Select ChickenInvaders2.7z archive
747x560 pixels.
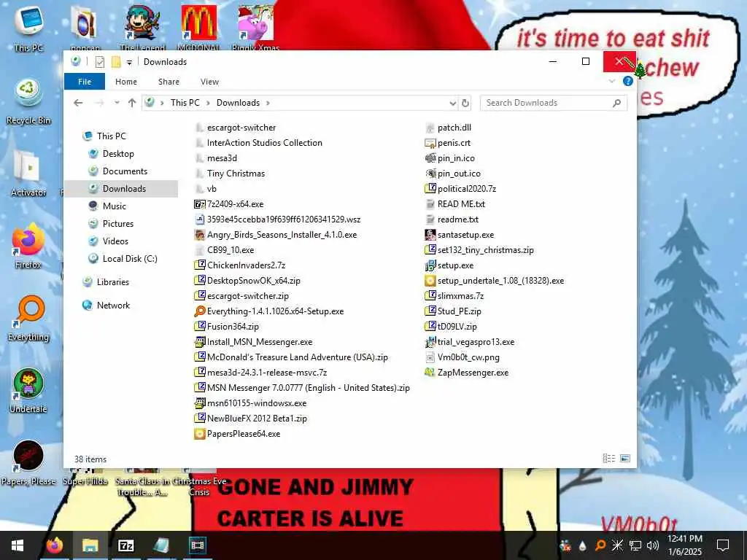[240, 265]
